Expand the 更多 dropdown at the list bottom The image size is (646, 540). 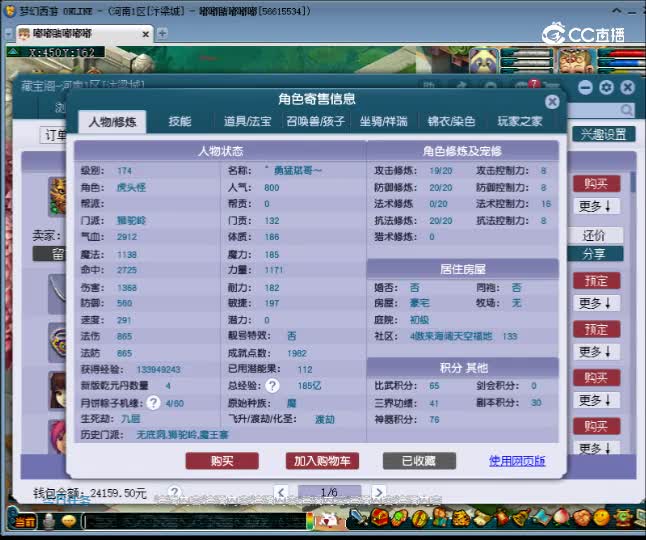coord(596,448)
